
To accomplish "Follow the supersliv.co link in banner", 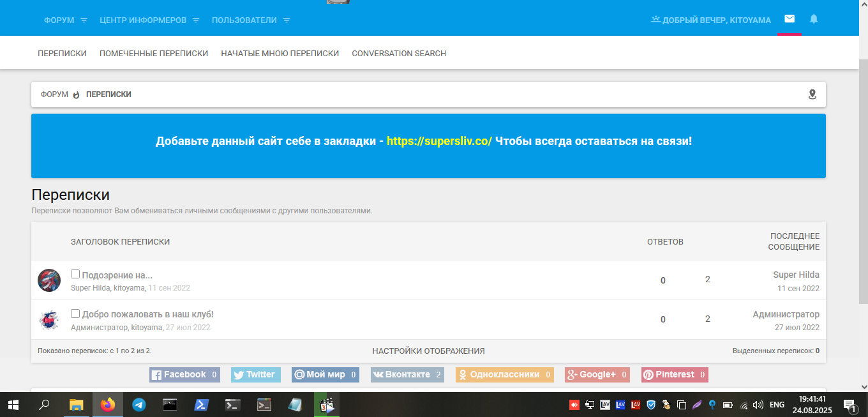I will click(x=439, y=141).
